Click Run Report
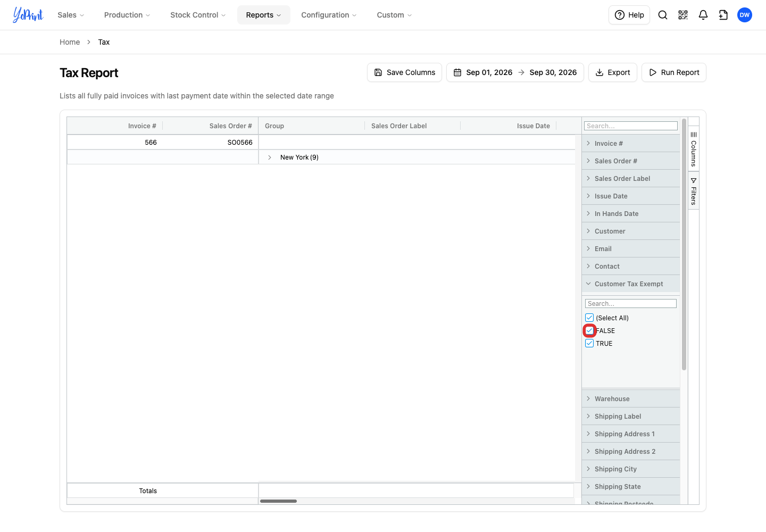Viewport: 766px width, 532px height. pos(674,72)
